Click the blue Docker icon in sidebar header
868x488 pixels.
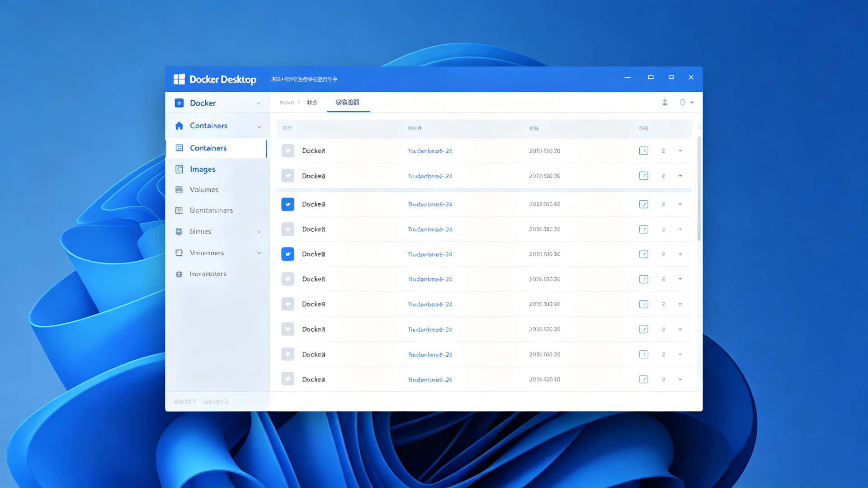(x=179, y=103)
